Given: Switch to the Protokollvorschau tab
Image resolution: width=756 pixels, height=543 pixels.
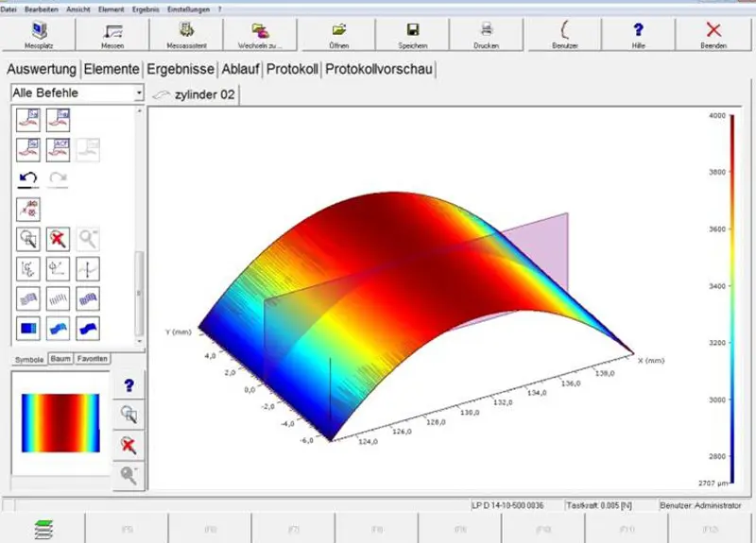Looking at the screenshot, I should coord(380,69).
